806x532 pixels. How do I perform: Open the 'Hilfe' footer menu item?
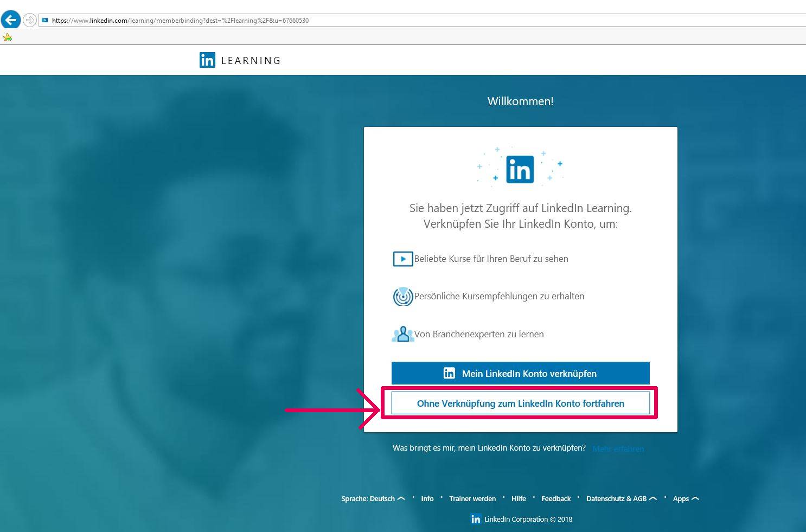tap(519, 498)
